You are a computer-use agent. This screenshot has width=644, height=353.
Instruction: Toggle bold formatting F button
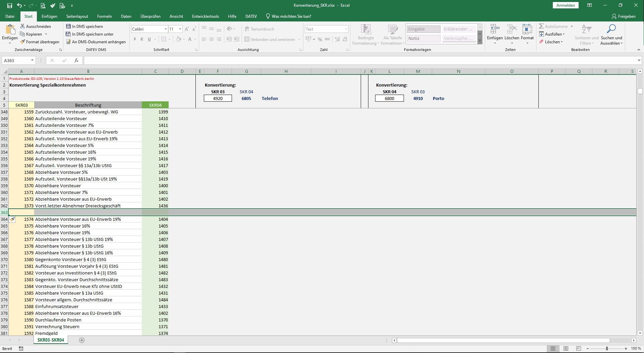coord(135,39)
